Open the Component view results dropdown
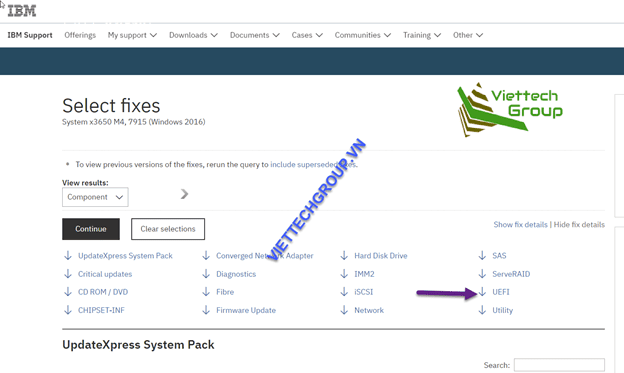The image size is (624, 373). pos(95,197)
